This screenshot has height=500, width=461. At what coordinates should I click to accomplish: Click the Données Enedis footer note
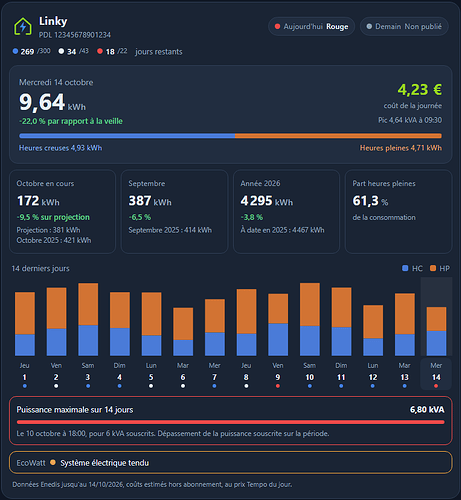[152, 484]
